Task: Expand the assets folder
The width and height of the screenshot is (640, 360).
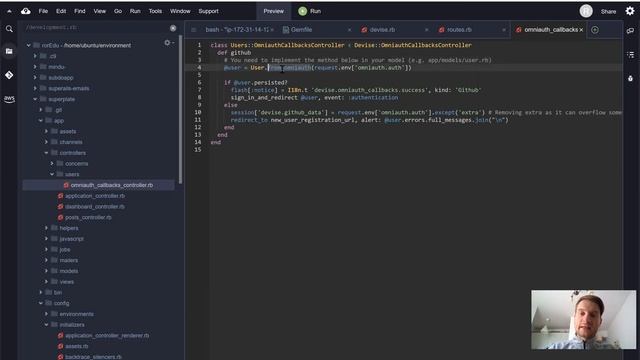Action: click(x=47, y=131)
